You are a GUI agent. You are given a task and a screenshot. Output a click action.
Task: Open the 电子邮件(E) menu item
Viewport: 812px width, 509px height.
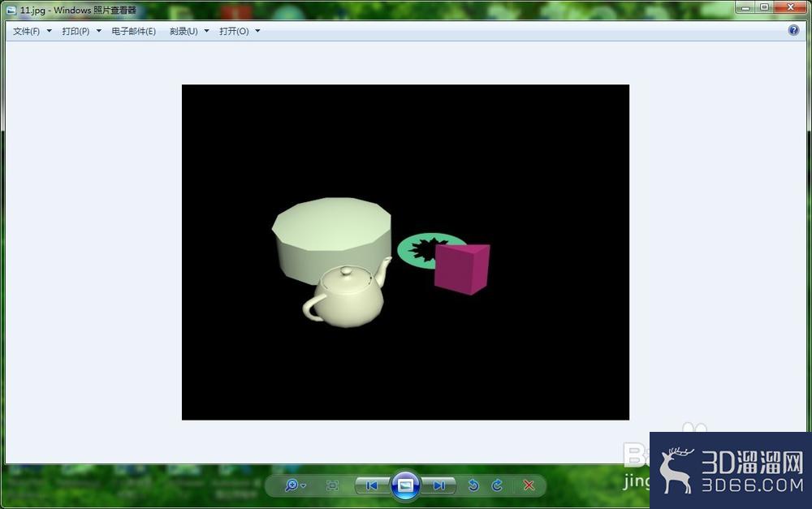(134, 31)
